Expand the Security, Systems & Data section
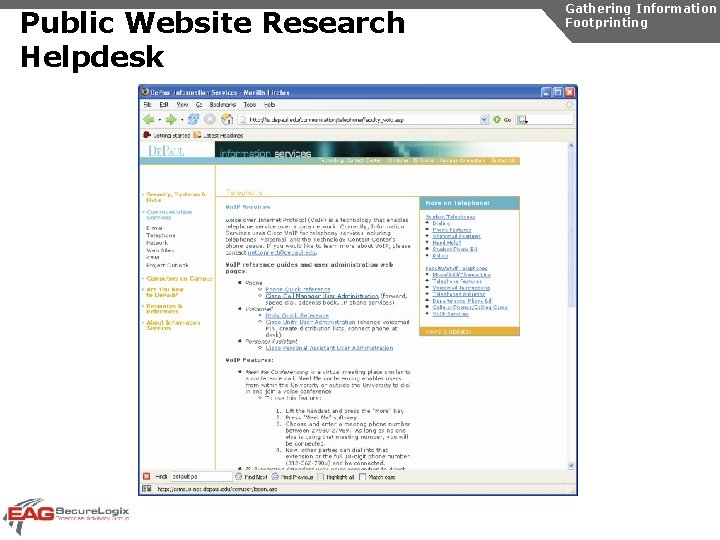This screenshot has width=720, height=540. pos(176,197)
